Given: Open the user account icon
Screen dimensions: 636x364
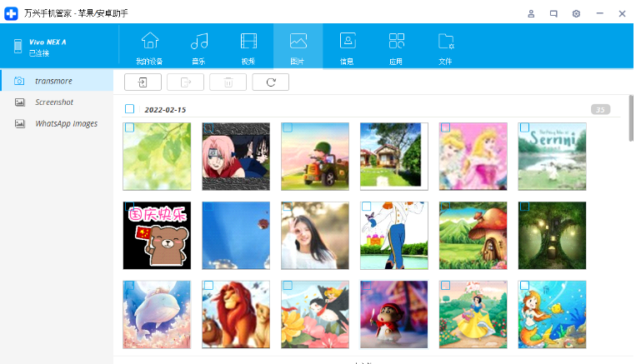Looking at the screenshot, I should pyautogui.click(x=531, y=14).
